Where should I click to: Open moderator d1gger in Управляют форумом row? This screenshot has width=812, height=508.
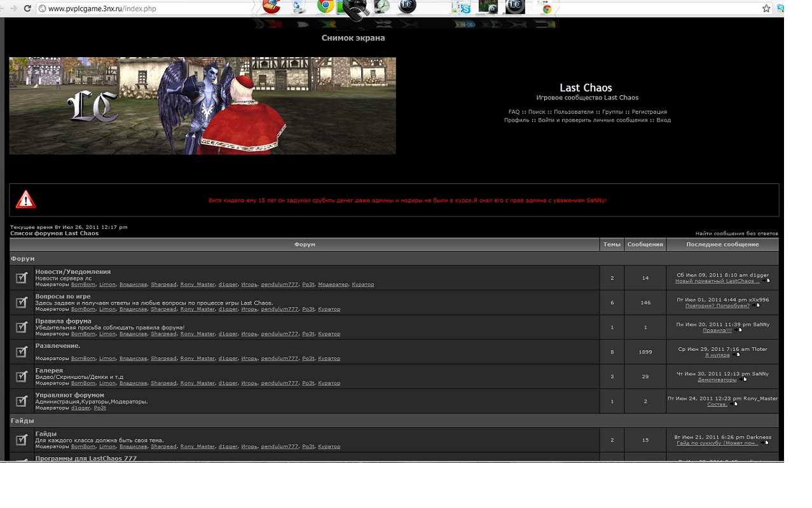click(80, 408)
